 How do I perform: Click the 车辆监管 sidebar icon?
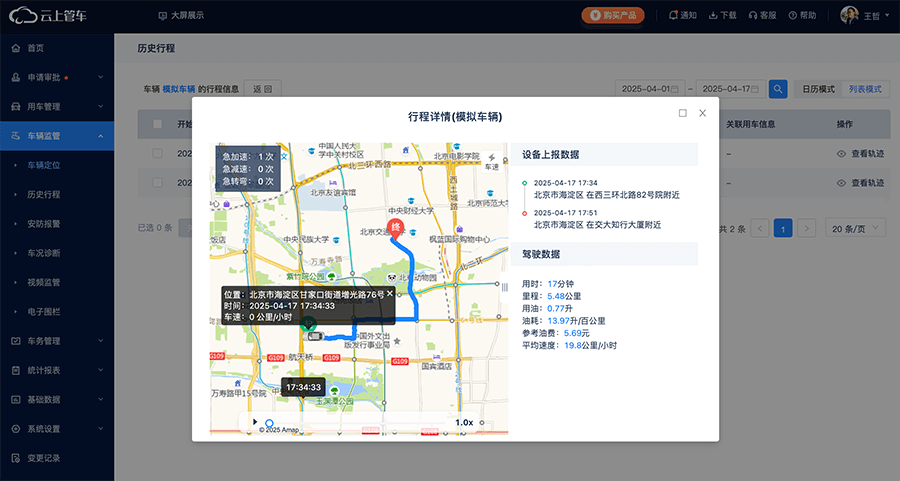click(15, 135)
